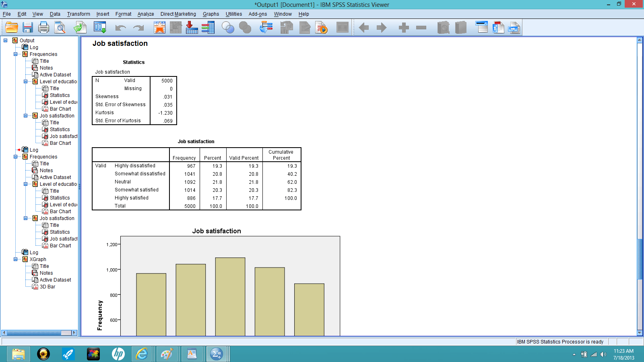This screenshot has width=644, height=362.
Task: Click the outline pane horizontal scrollbar thumb
Action: [x=36, y=333]
